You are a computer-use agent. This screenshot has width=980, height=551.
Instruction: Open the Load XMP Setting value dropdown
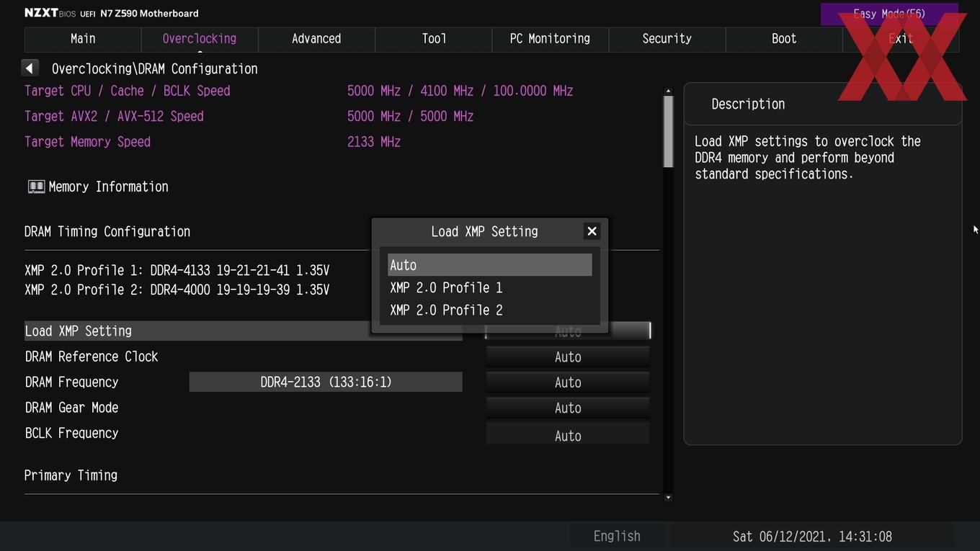pos(568,331)
